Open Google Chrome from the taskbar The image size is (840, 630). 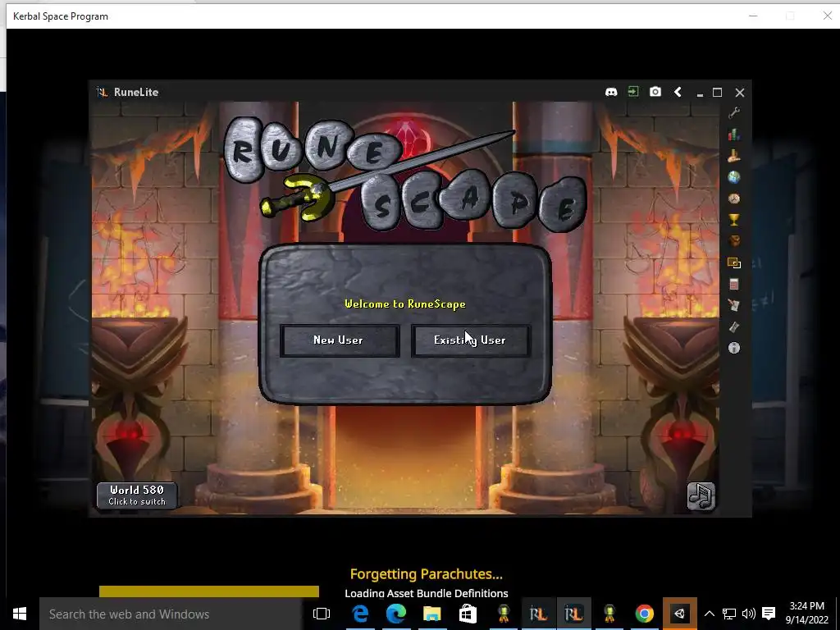645,614
